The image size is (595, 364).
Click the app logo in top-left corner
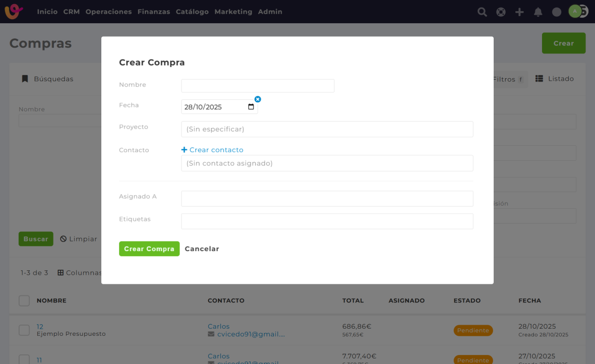14,12
